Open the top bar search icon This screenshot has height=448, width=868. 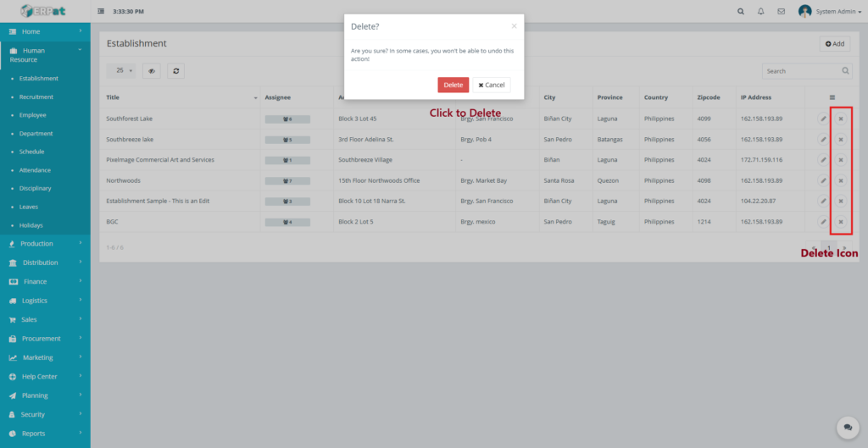pos(741,11)
